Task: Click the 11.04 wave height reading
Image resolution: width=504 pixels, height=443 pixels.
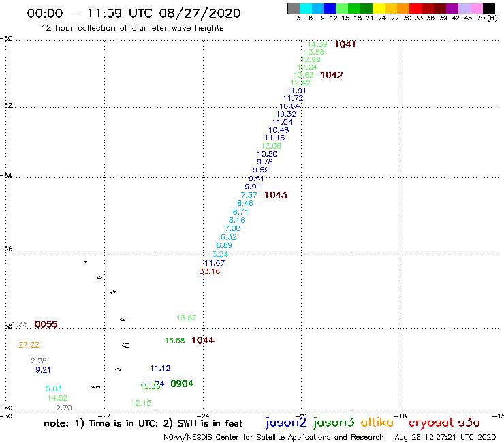Action: [x=282, y=122]
